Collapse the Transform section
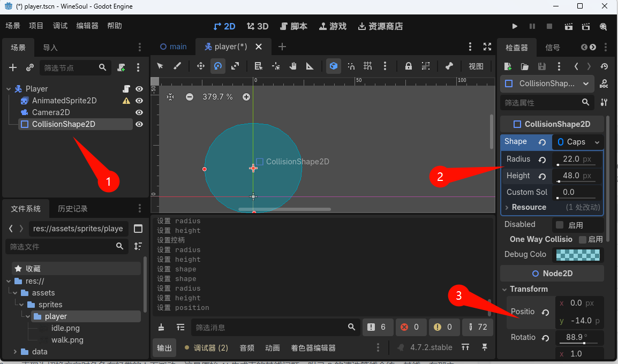This screenshot has width=618, height=364. 504,290
